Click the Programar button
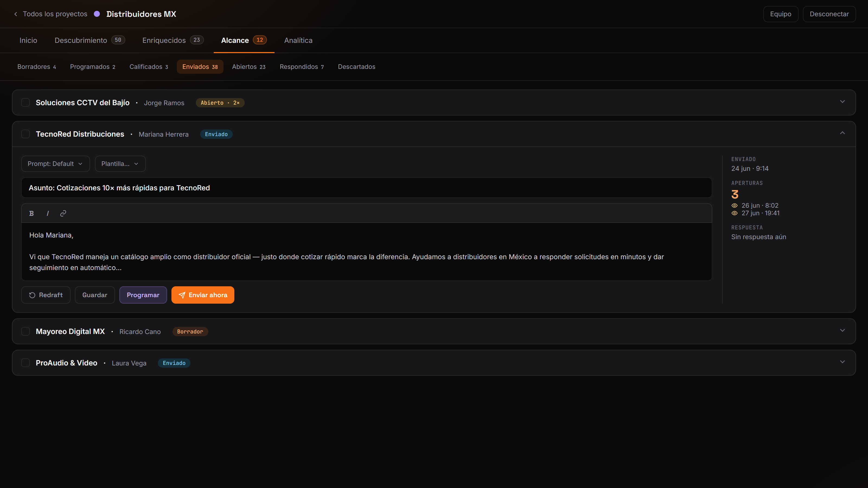The image size is (868, 488). pos(143,295)
